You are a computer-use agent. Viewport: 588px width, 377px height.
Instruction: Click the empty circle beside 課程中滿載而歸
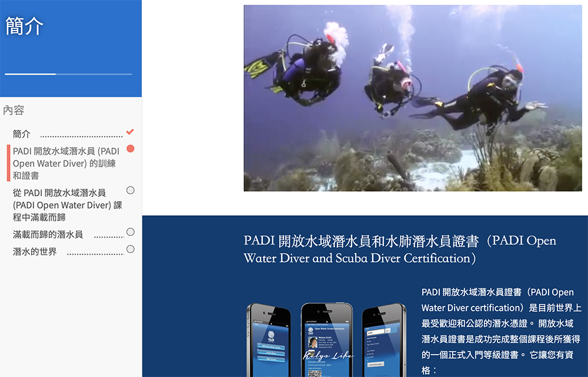tap(131, 190)
